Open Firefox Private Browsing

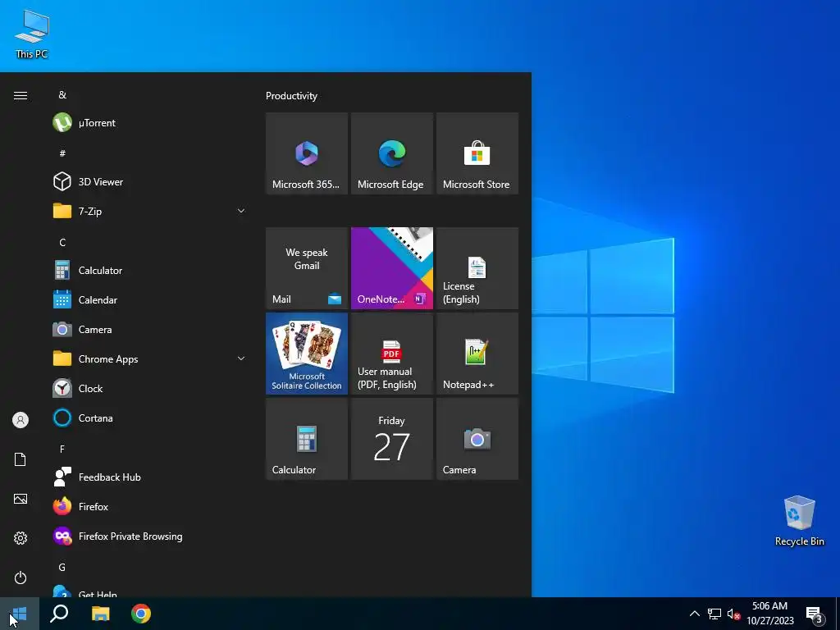pyautogui.click(x=150, y=536)
